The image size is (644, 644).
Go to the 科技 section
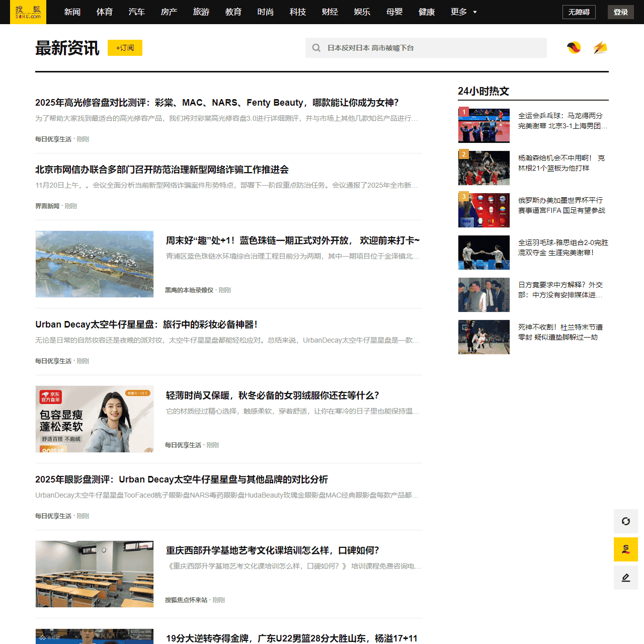tap(298, 12)
